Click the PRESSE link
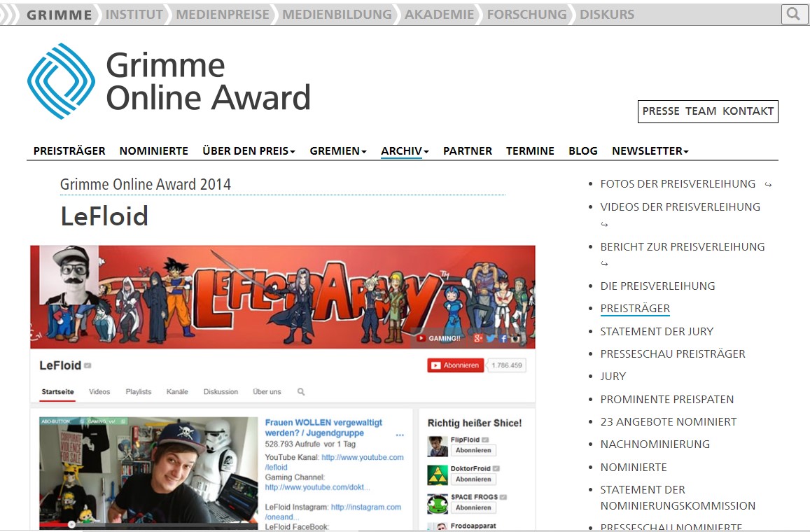Image resolution: width=810 pixels, height=532 pixels. pos(661,111)
